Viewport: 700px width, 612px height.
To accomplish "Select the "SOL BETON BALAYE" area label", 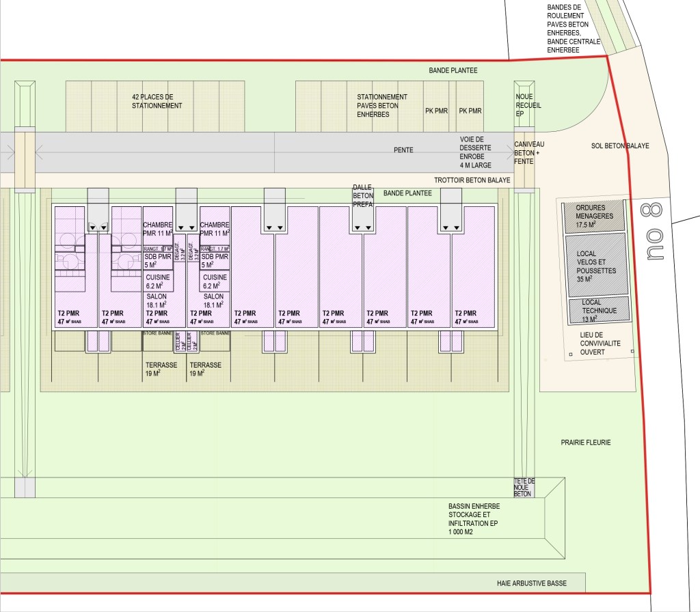I will (619, 146).
